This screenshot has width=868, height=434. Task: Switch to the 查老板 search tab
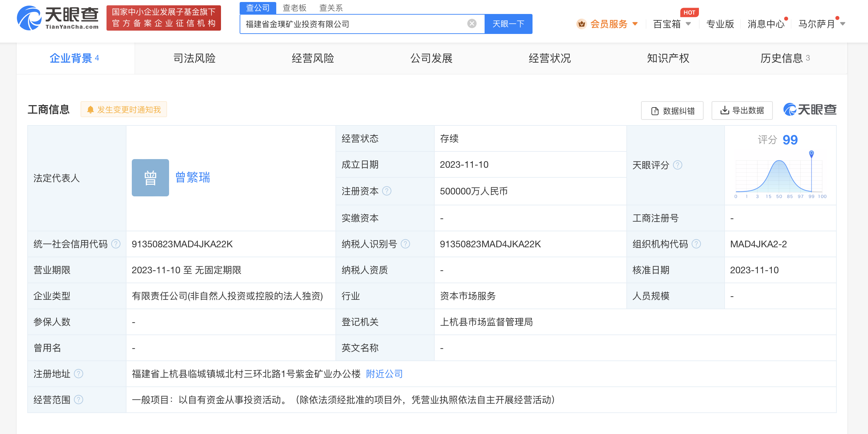294,8
